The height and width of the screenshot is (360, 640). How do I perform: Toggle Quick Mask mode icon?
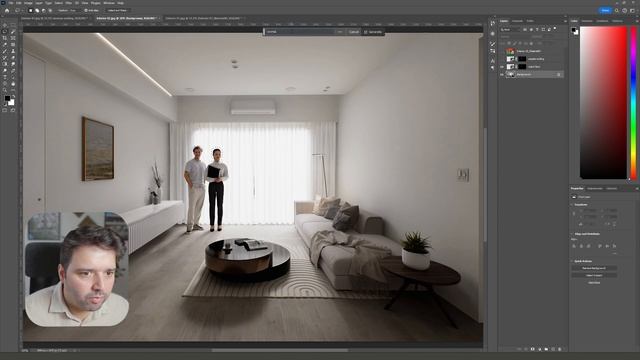pos(4,110)
